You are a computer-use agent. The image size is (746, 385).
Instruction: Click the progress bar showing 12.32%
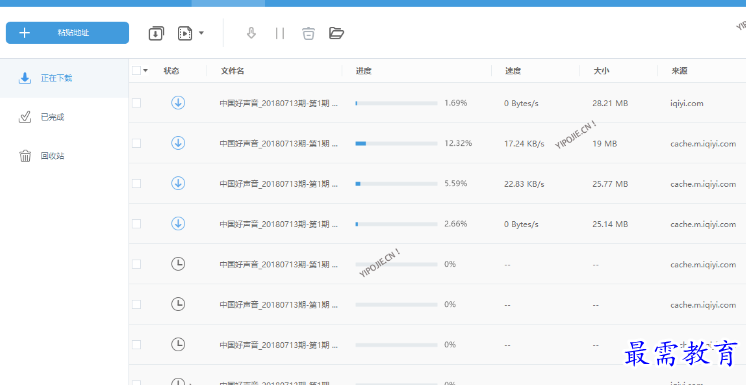pos(396,143)
